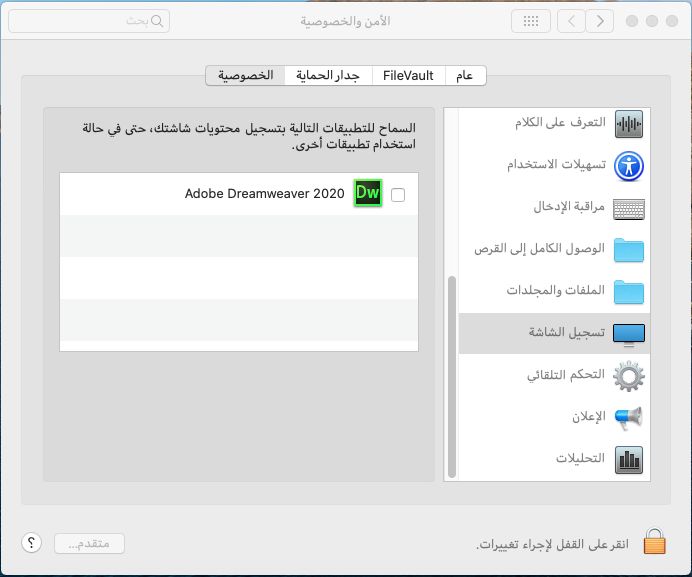Viewport: 692px width, 577px height.
Task: Open the Analytics bar chart icon
Action: point(629,460)
